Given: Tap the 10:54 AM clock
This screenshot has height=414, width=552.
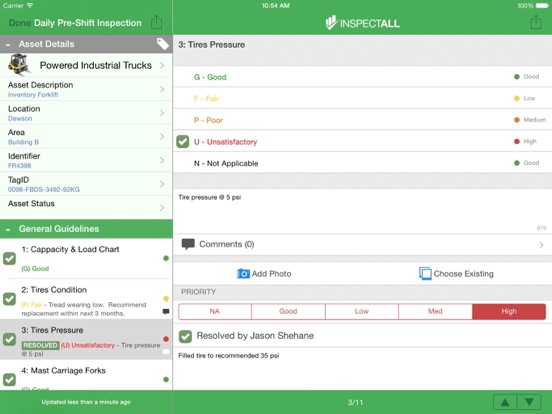Looking at the screenshot, I should coord(276,6).
